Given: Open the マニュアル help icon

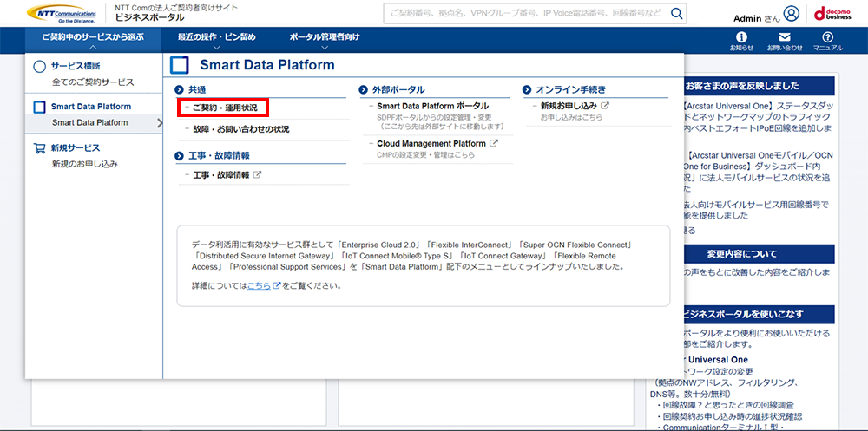Looking at the screenshot, I should pyautogui.click(x=827, y=37).
